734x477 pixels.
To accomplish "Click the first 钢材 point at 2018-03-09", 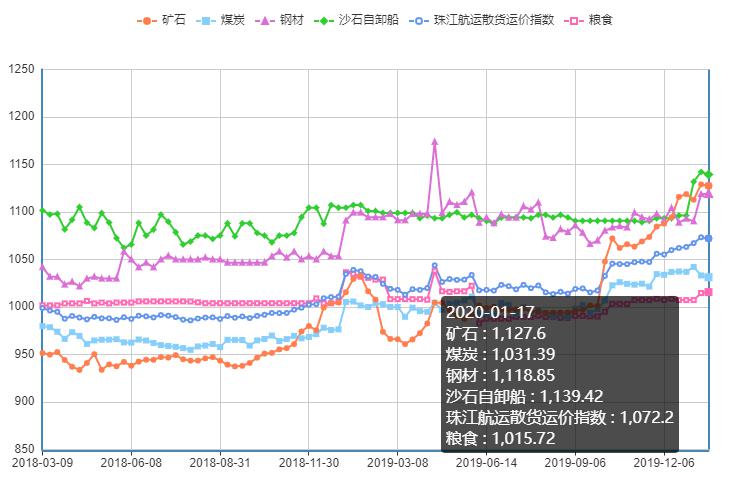I will tap(43, 267).
